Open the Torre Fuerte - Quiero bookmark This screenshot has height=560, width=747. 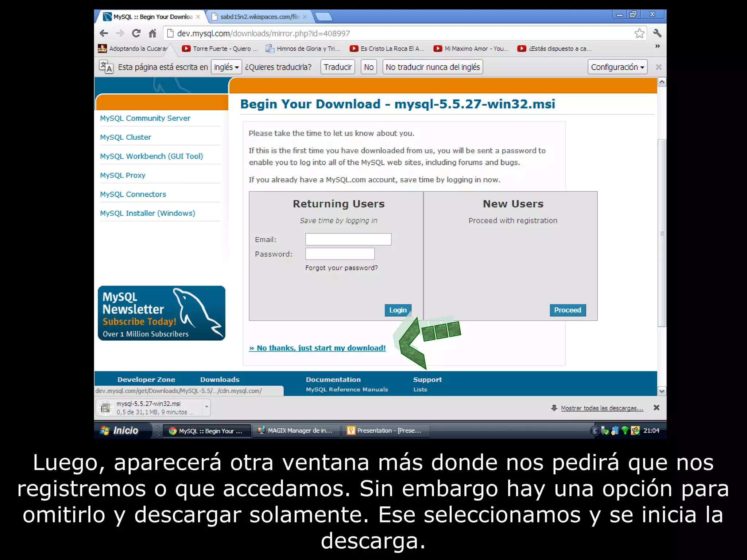coord(220,48)
